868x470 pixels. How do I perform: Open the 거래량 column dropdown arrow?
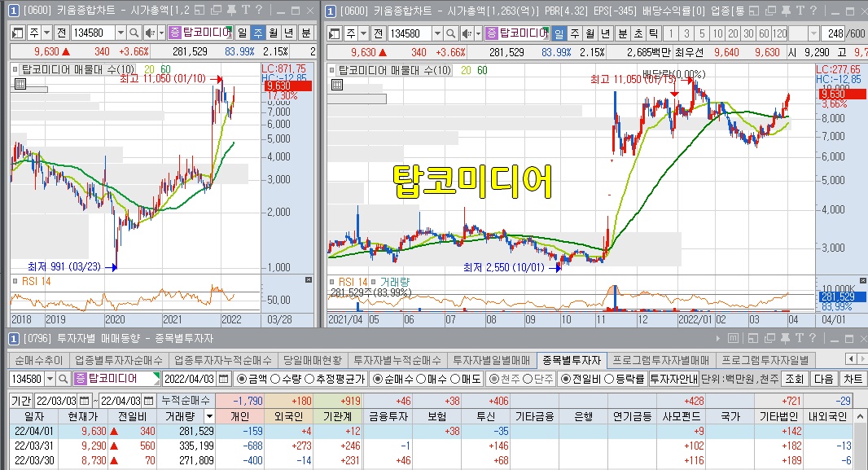click(x=209, y=416)
